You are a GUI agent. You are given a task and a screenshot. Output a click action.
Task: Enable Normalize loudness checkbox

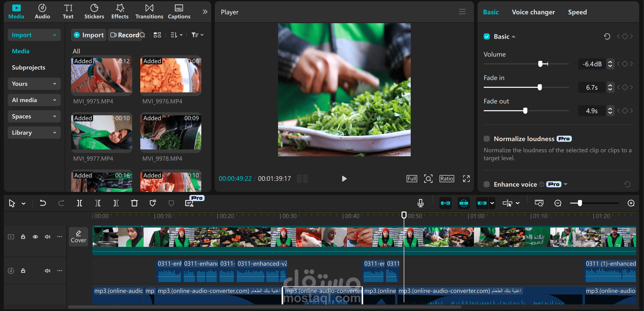click(x=487, y=139)
